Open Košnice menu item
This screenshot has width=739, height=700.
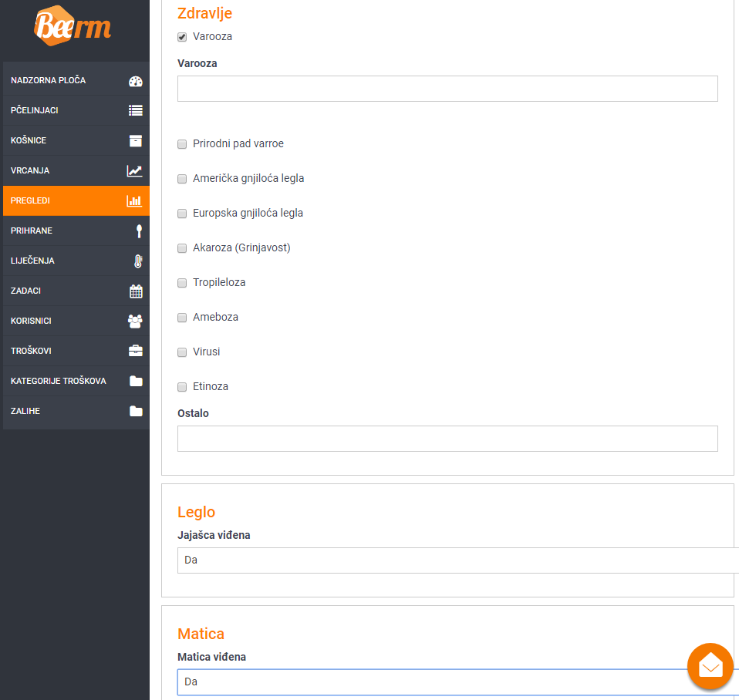(x=76, y=141)
